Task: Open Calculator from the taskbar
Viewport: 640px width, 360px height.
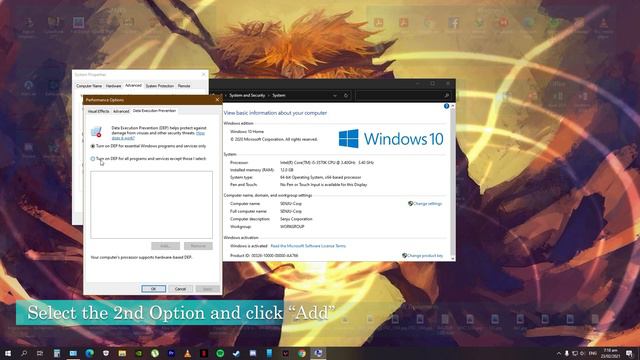Action: (57, 353)
